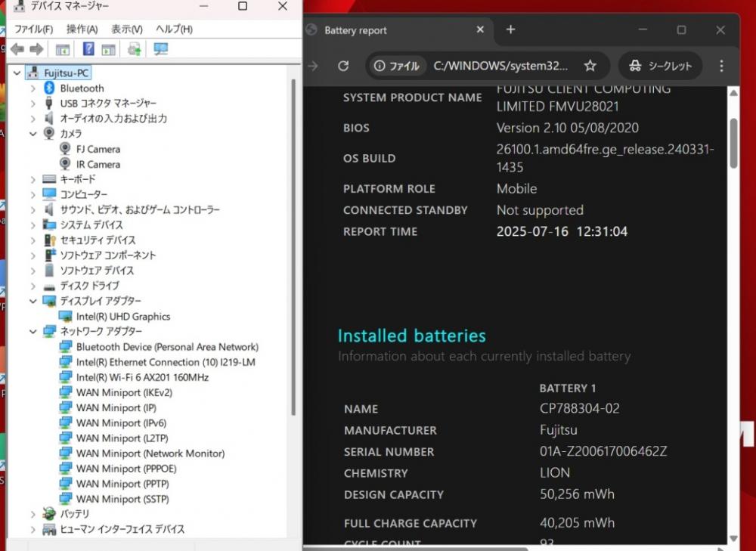Expand the バッテリ category
The width and height of the screenshot is (756, 551).
[x=33, y=514]
